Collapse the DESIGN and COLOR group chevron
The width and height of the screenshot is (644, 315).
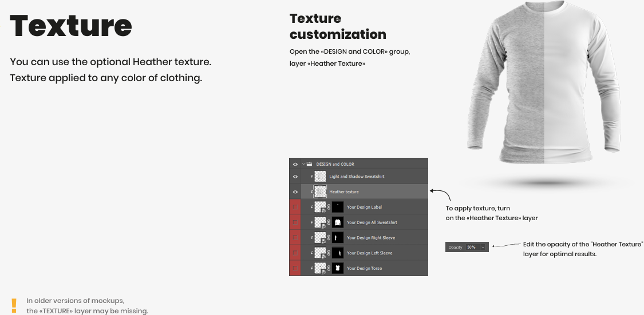(x=304, y=164)
